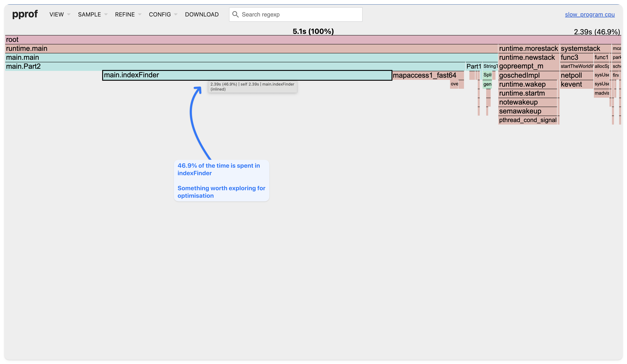Select the runtime.main frame
627x364 pixels.
click(x=251, y=48)
